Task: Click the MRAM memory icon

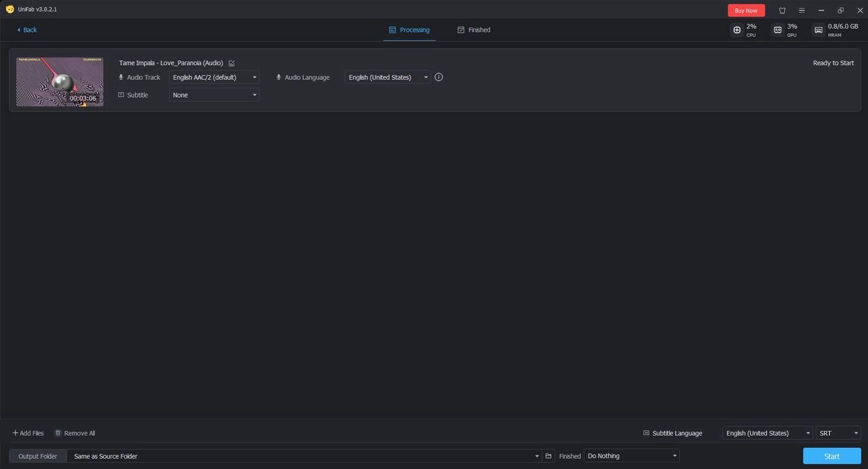Action: (x=818, y=30)
